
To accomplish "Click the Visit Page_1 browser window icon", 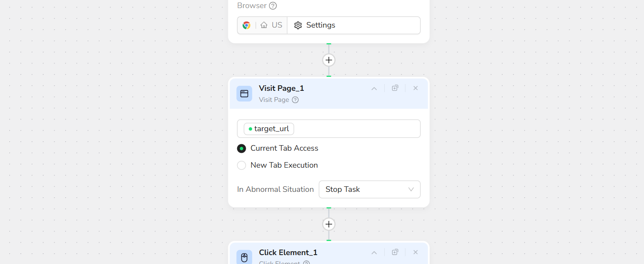I will tap(244, 94).
